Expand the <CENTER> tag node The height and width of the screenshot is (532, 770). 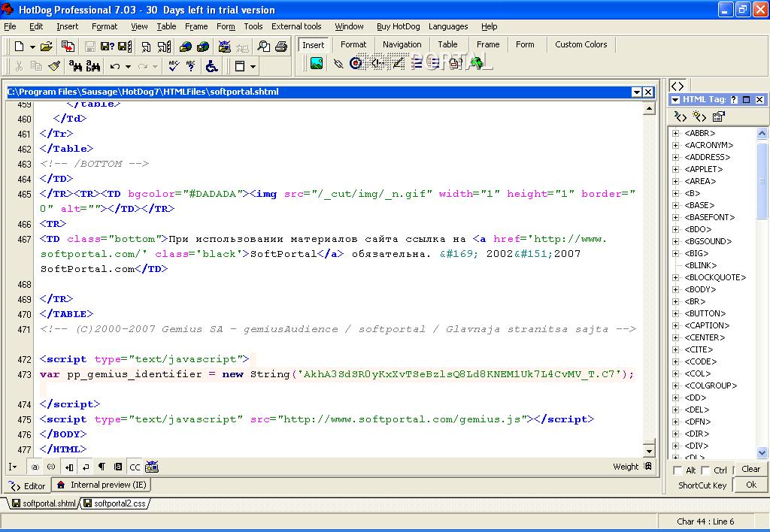[x=676, y=337]
